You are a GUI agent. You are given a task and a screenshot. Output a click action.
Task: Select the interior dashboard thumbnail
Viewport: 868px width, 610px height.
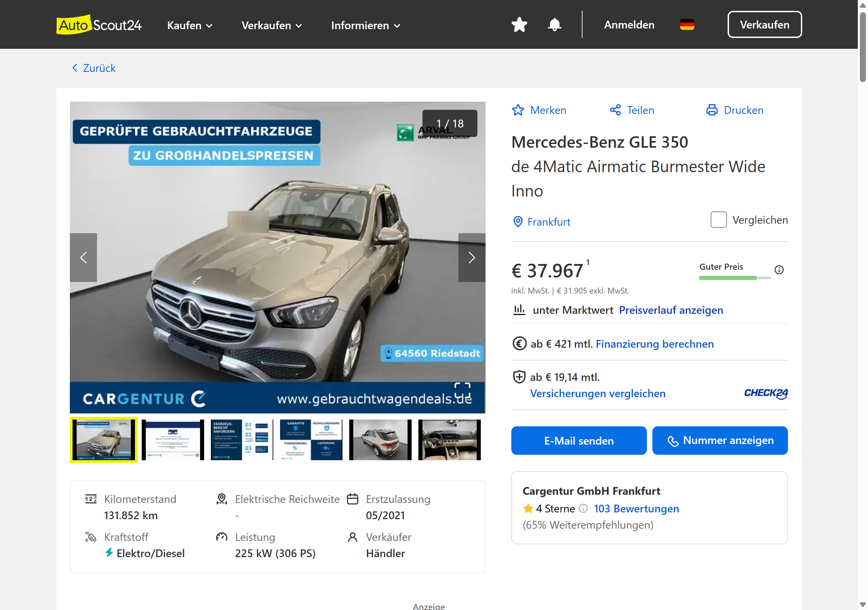pyautogui.click(x=450, y=440)
